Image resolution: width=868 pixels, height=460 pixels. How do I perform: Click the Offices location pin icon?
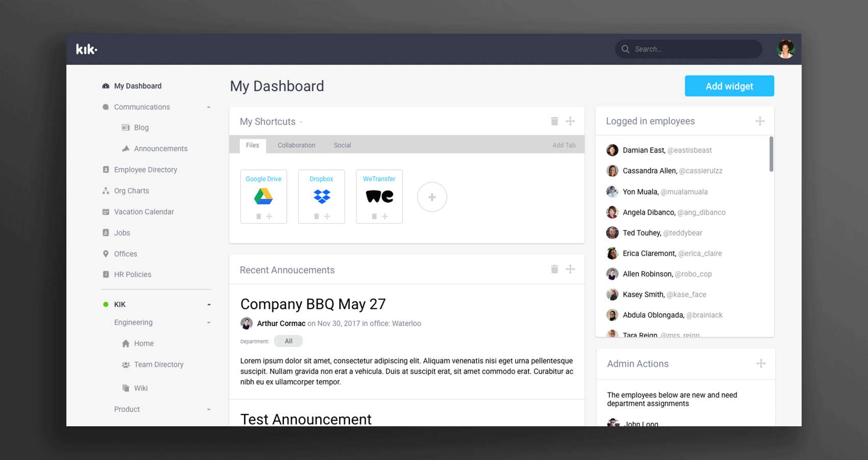pyautogui.click(x=106, y=254)
